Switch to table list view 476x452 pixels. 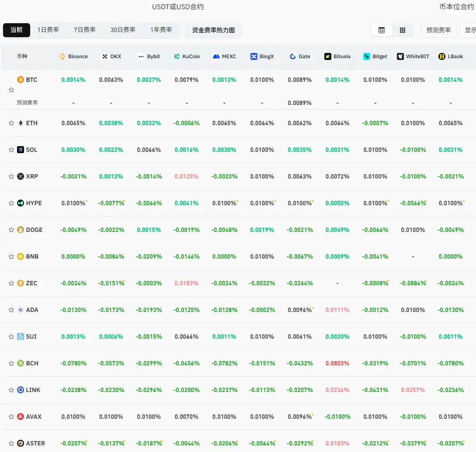tap(382, 30)
